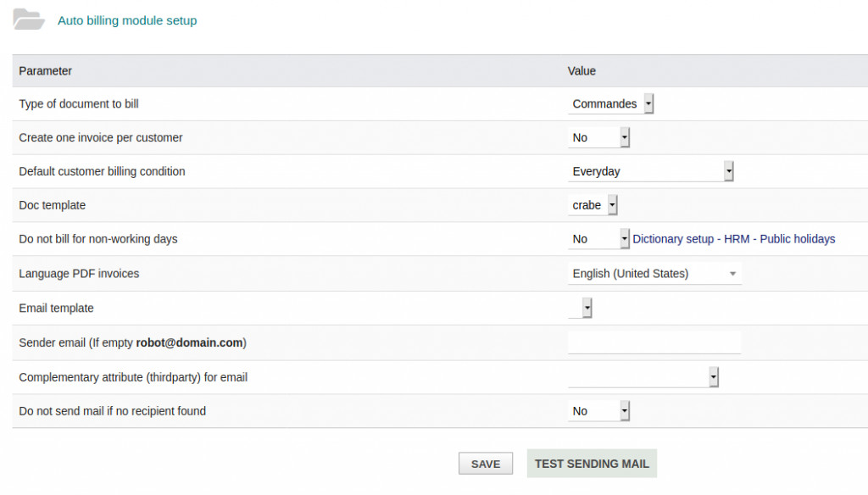
Task: Click the folder icon beside the setup title
Action: pos(29,19)
